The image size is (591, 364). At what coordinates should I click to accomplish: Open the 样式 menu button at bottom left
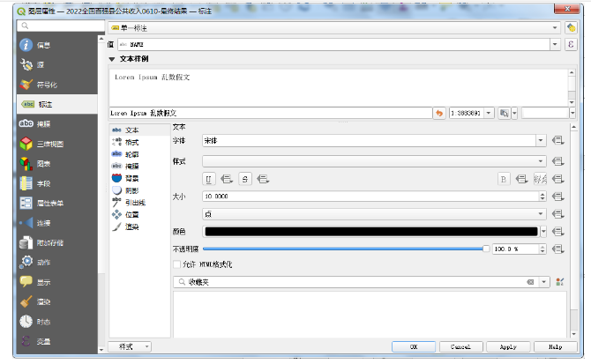coord(130,346)
